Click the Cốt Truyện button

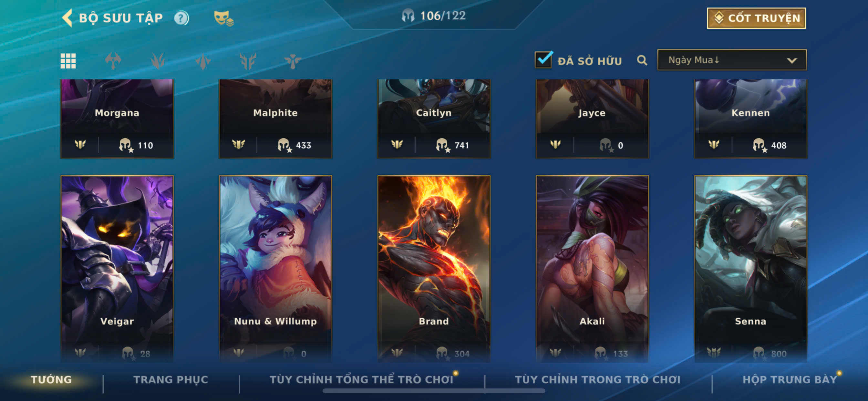756,18
